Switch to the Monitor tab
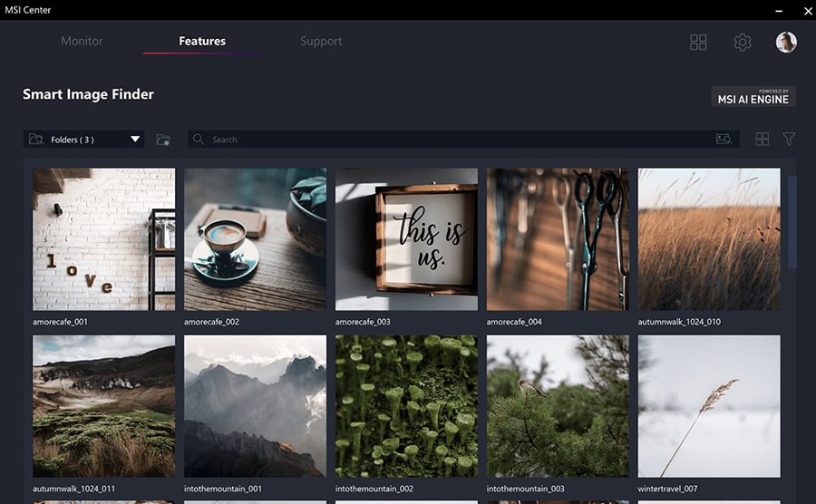This screenshot has width=816, height=504. pyautogui.click(x=82, y=41)
